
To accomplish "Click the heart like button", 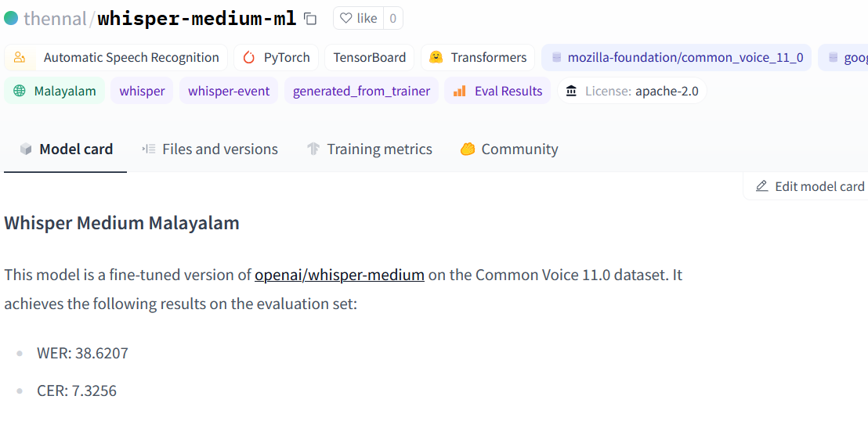I will (x=359, y=18).
